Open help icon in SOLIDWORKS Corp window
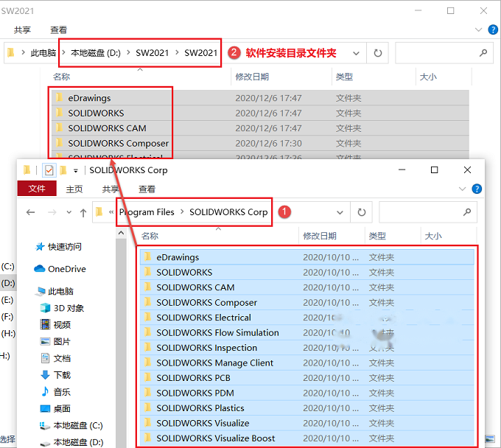 (477, 189)
